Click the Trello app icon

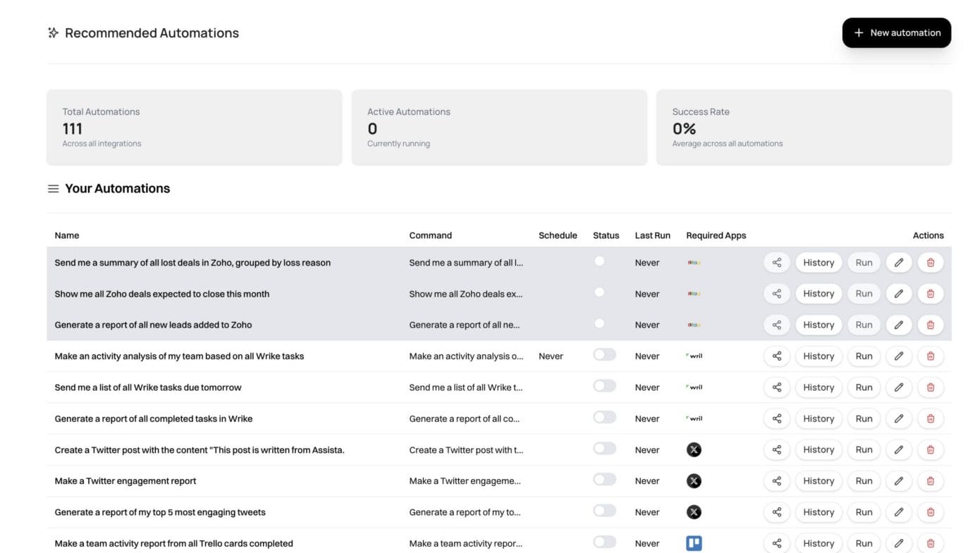coord(694,543)
